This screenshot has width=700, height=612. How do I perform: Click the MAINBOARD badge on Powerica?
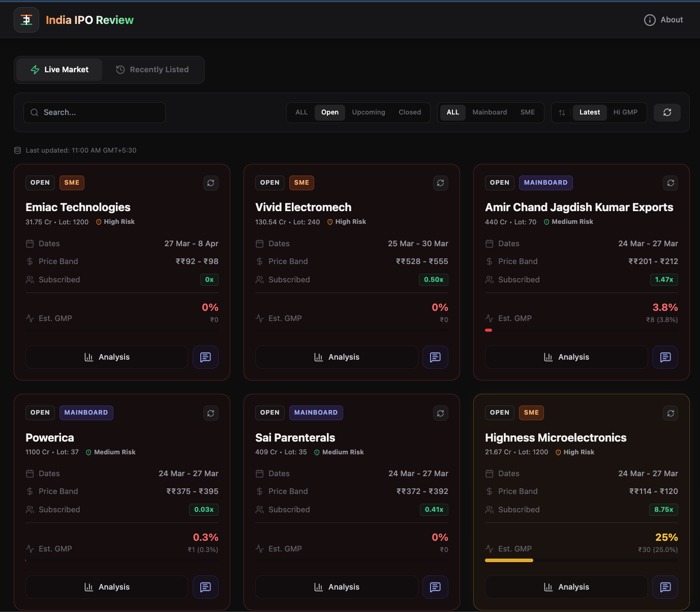tap(86, 413)
